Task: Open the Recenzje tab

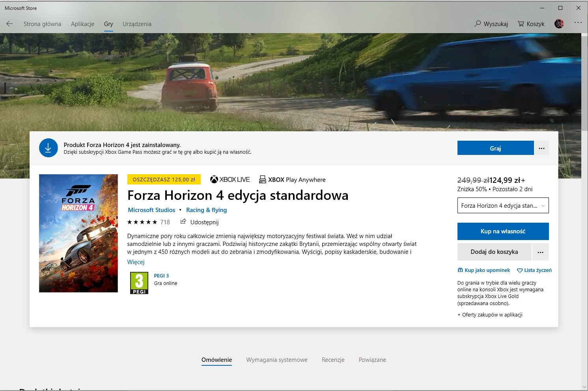Action: click(333, 360)
